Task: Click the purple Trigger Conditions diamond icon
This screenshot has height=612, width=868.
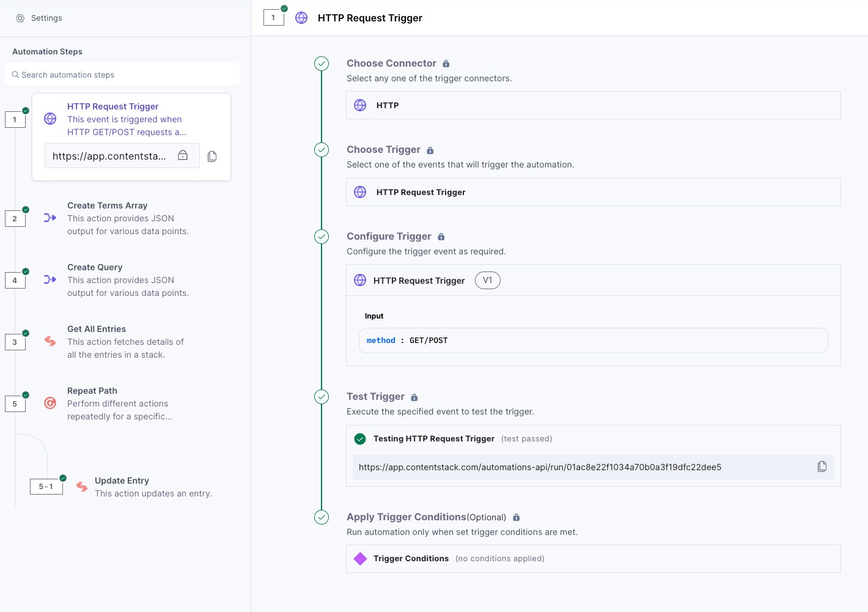Action: (x=360, y=559)
